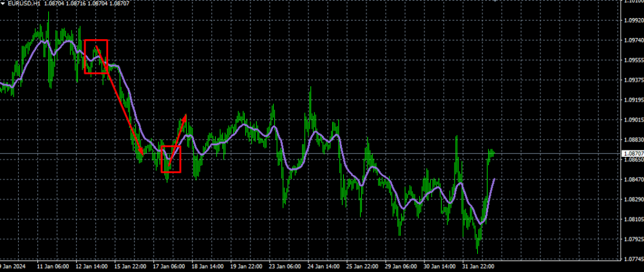Click the 24 Jan 14:00 time label
The image size is (644, 272).
(x=324, y=266)
